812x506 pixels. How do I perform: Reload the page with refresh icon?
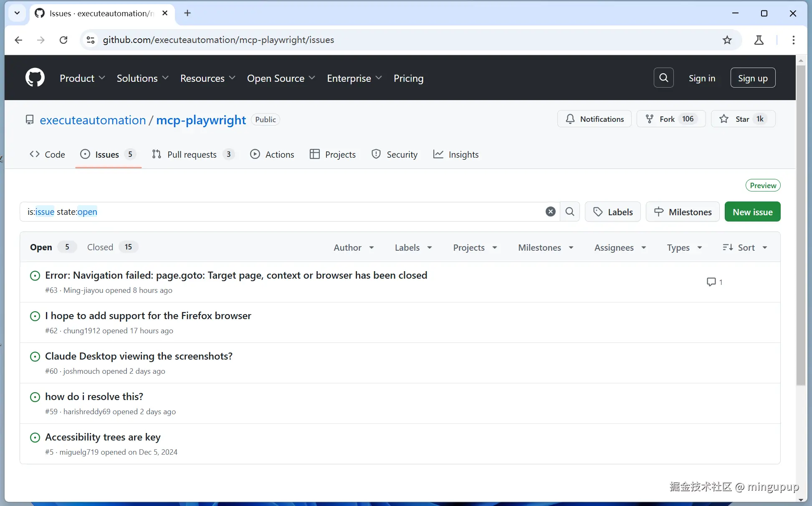pos(63,40)
